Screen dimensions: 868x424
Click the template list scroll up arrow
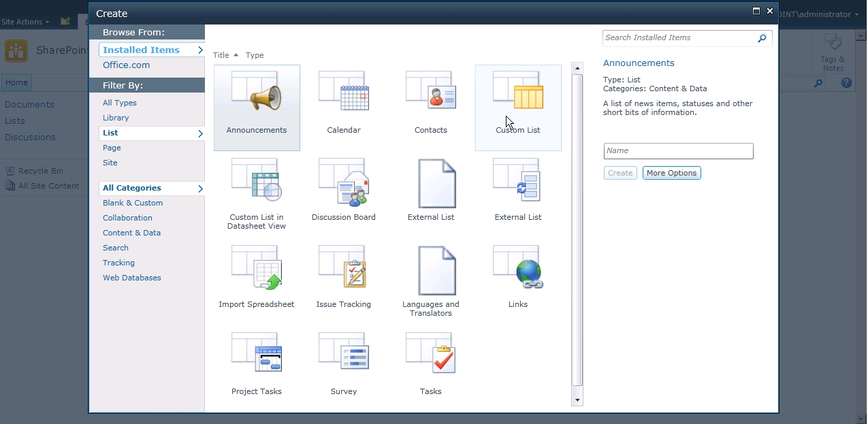tap(577, 68)
